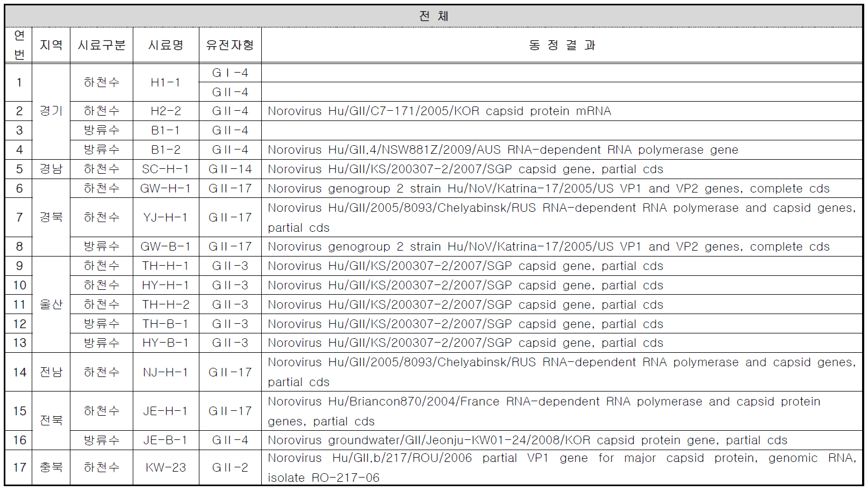Click genotype cell GⅡ-2
Image resolution: width=868 pixels, height=491 pixels.
[x=230, y=467]
